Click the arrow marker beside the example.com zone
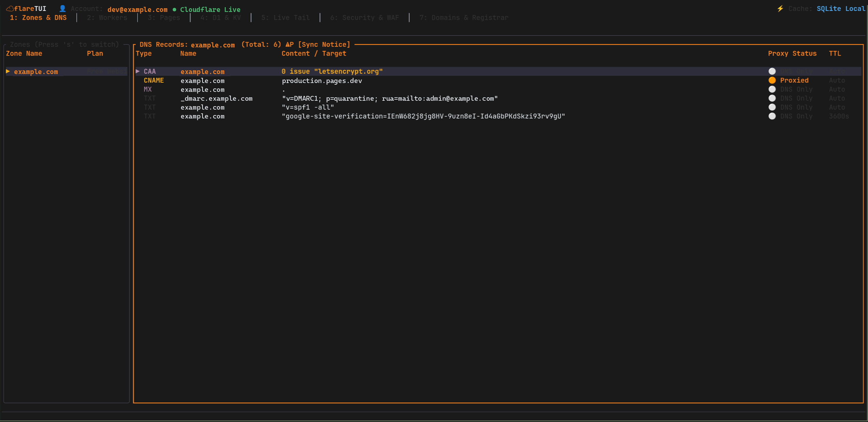Image resolution: width=868 pixels, height=422 pixels. 8,71
